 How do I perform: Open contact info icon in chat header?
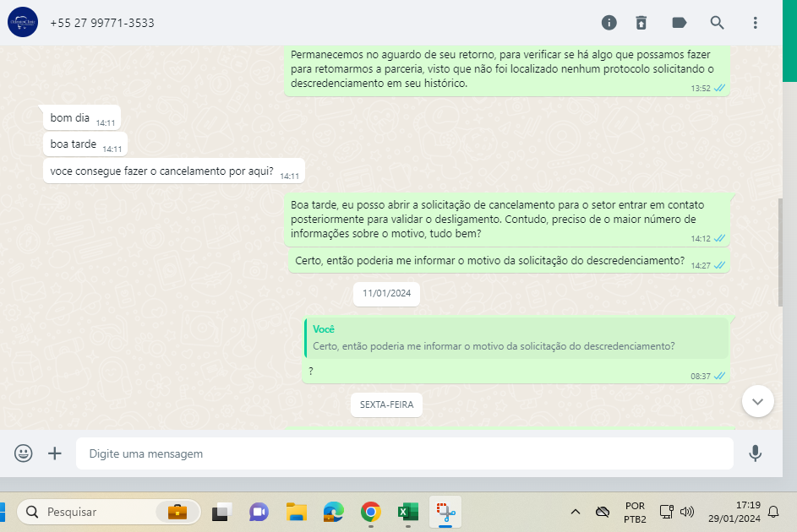[609, 22]
